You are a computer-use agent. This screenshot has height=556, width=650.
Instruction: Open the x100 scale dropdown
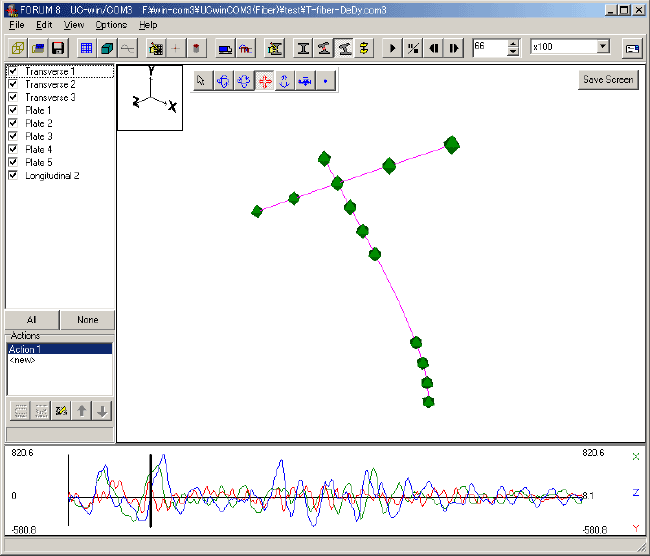(x=603, y=47)
